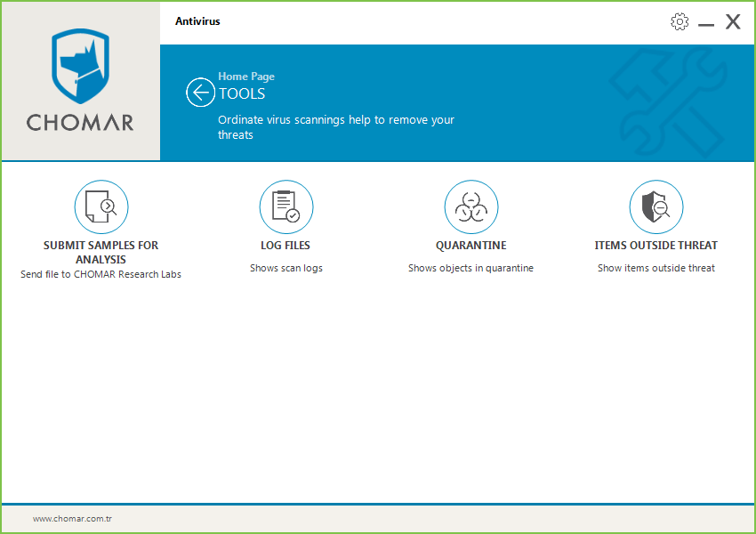The width and height of the screenshot is (756, 534).
Task: Minimize the Antivirus window
Action: pos(706,24)
